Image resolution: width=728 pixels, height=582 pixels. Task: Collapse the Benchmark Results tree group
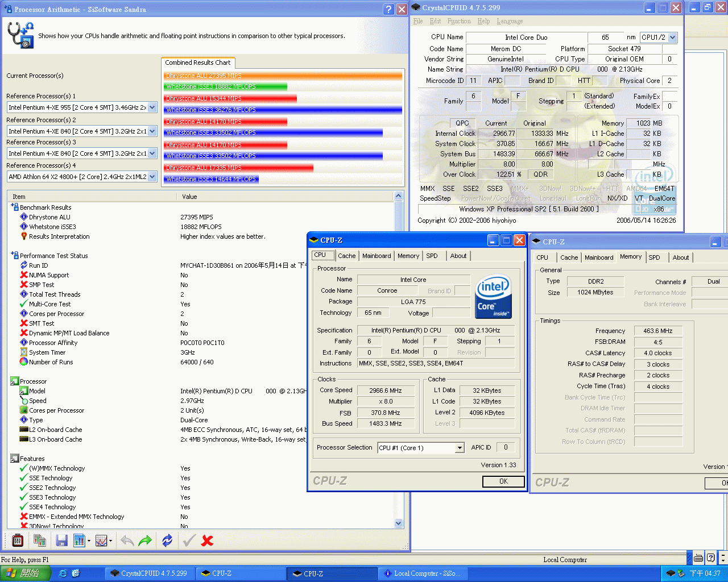(15, 207)
